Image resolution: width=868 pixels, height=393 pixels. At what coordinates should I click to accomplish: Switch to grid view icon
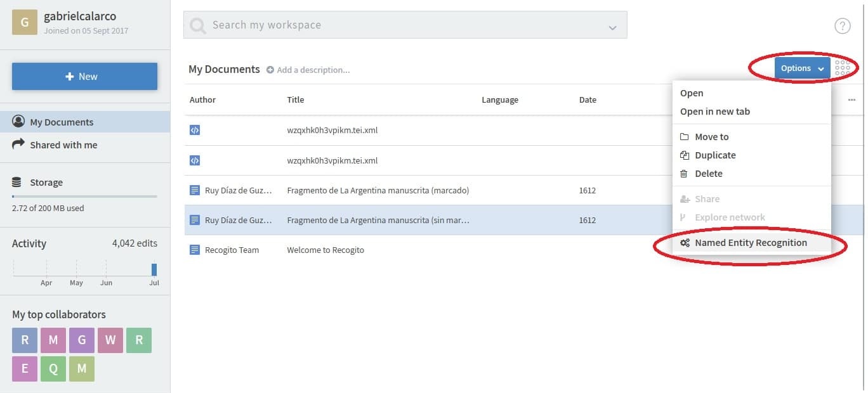[x=843, y=68]
